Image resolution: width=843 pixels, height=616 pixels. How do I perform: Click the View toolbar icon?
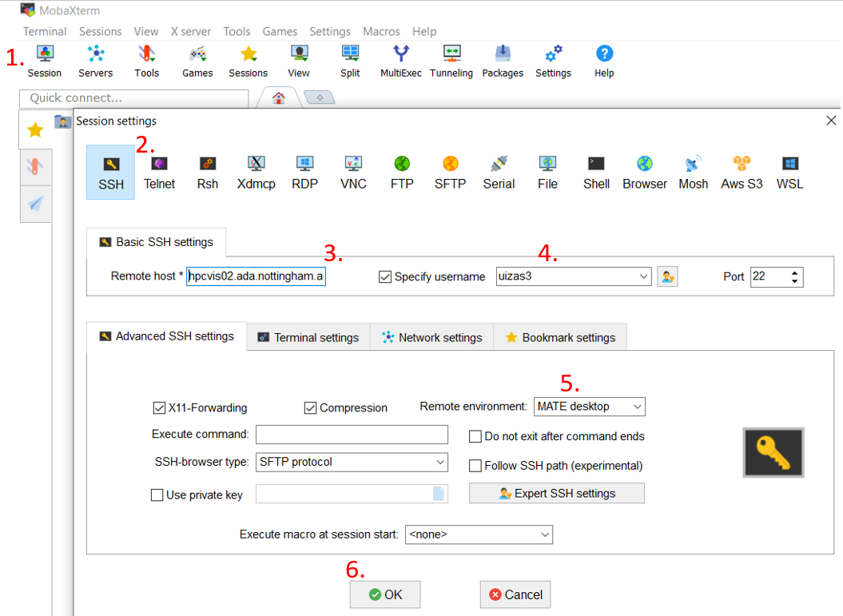tap(299, 62)
